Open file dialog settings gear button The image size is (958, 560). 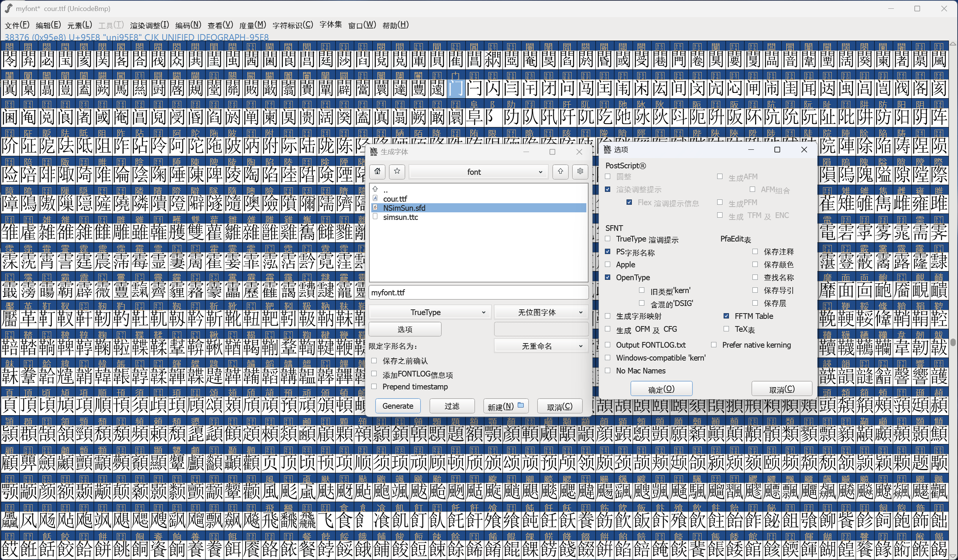click(580, 171)
